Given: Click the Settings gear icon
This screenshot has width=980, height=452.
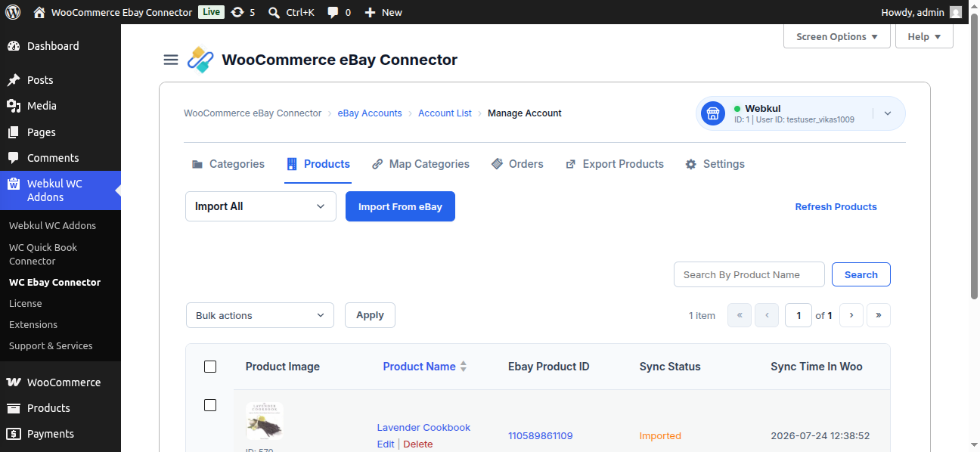Looking at the screenshot, I should [690, 164].
